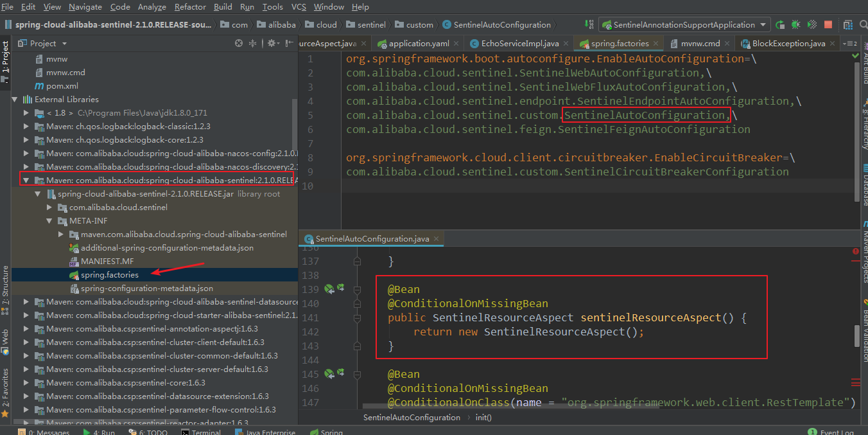The width and height of the screenshot is (868, 435).
Task: Click the green inspection checkmark in the editor
Action: pos(855,57)
